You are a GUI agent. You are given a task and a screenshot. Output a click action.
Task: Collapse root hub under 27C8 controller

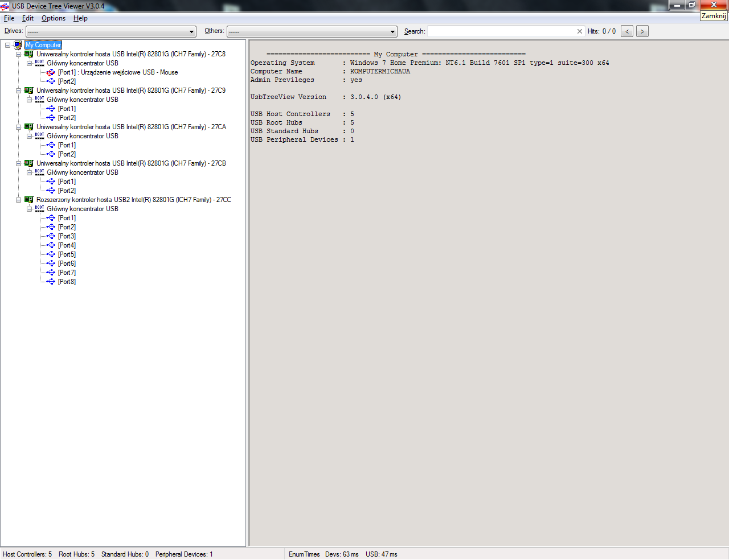click(x=30, y=63)
